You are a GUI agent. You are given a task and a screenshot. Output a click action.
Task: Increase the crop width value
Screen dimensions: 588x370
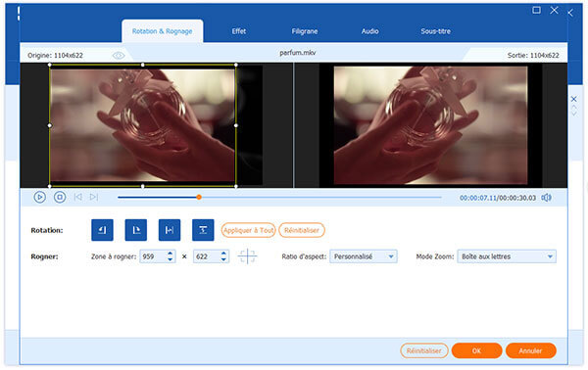click(x=171, y=254)
